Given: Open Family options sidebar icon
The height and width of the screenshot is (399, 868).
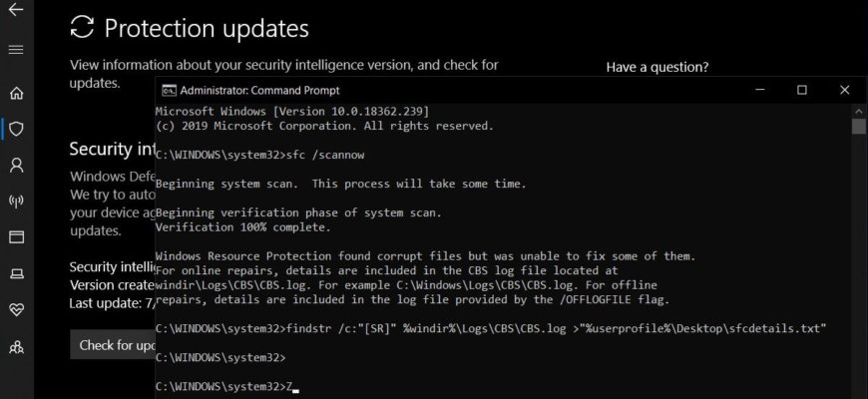Looking at the screenshot, I should (x=17, y=346).
